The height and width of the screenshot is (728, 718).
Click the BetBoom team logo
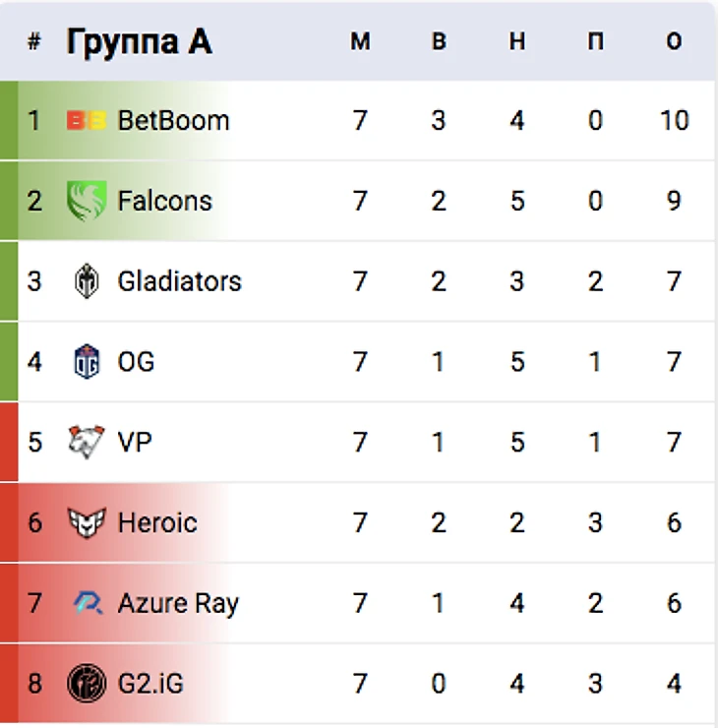tap(86, 121)
